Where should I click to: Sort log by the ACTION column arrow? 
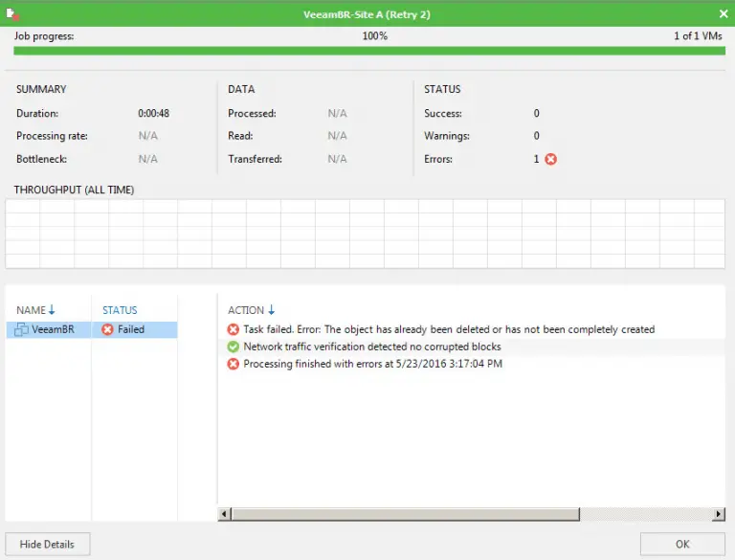pyautogui.click(x=272, y=310)
